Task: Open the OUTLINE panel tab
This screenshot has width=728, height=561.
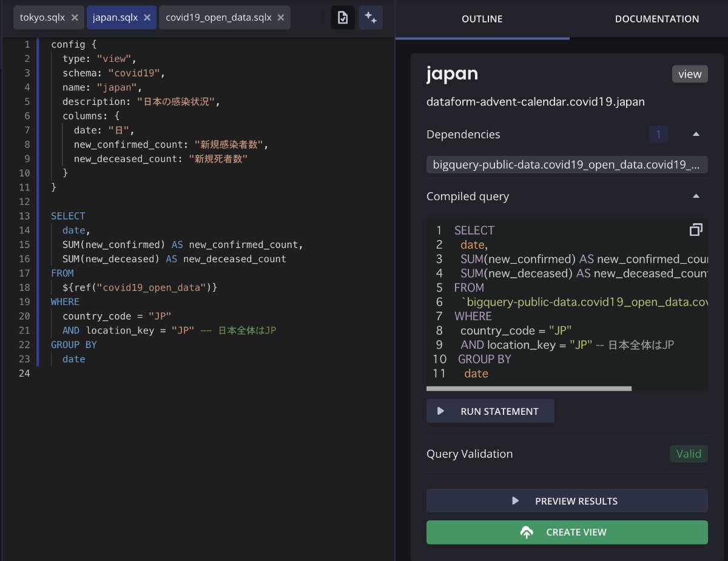Action: pyautogui.click(x=482, y=19)
